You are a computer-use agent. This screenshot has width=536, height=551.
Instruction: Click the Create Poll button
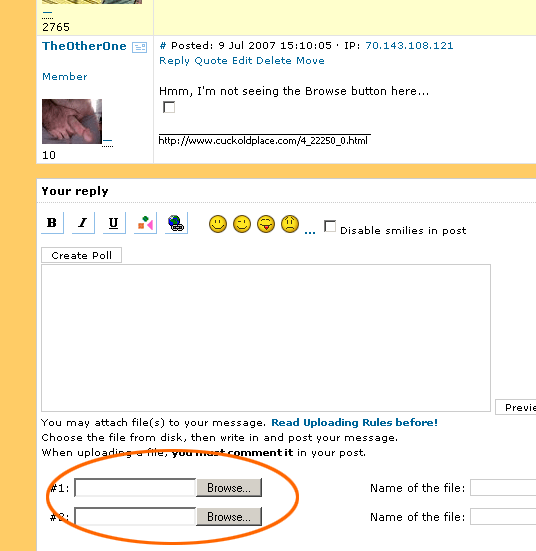82,255
